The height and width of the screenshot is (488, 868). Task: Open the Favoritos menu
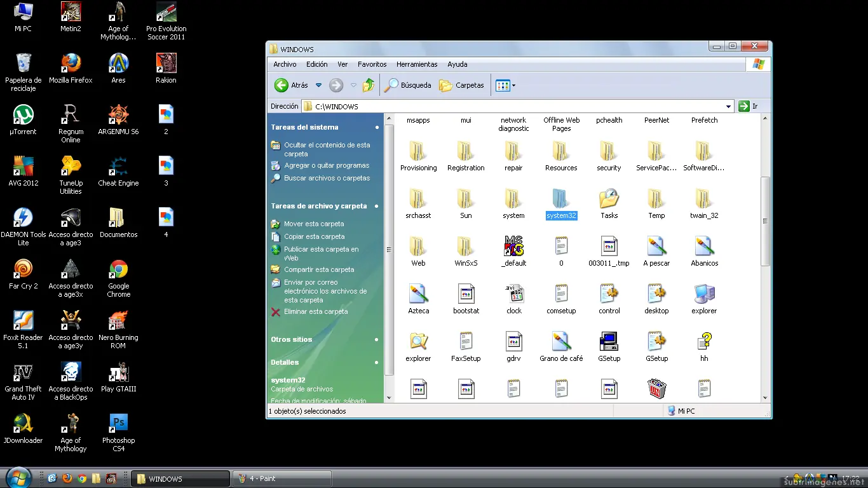[372, 64]
